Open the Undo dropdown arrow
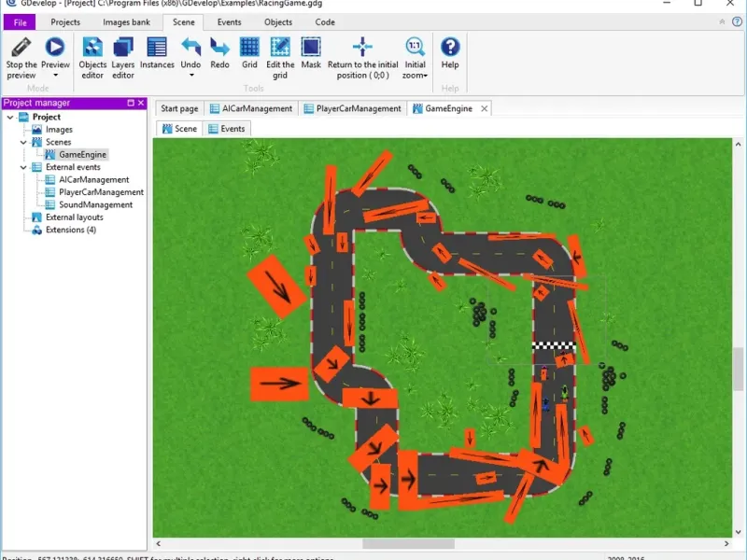The width and height of the screenshot is (747, 560). pyautogui.click(x=190, y=76)
